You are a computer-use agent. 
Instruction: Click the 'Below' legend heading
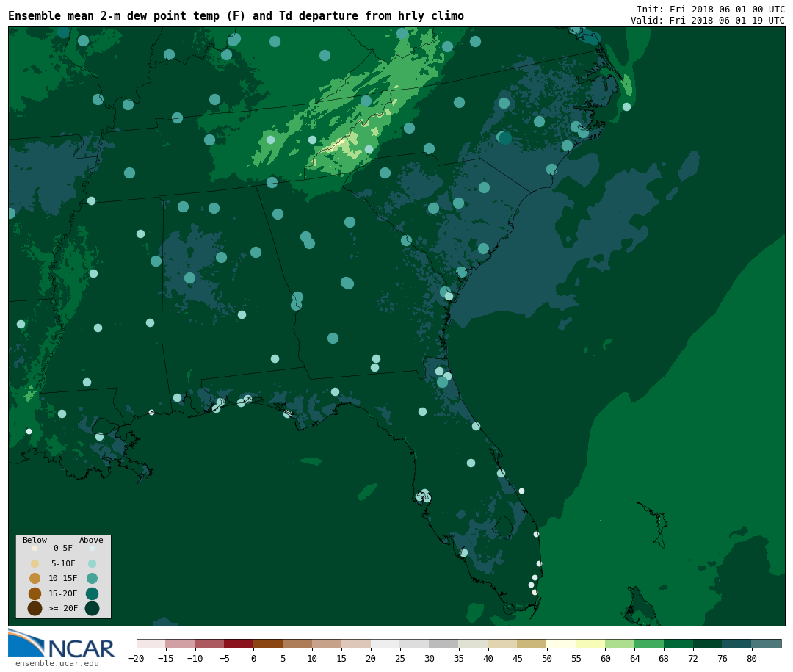pyautogui.click(x=35, y=540)
